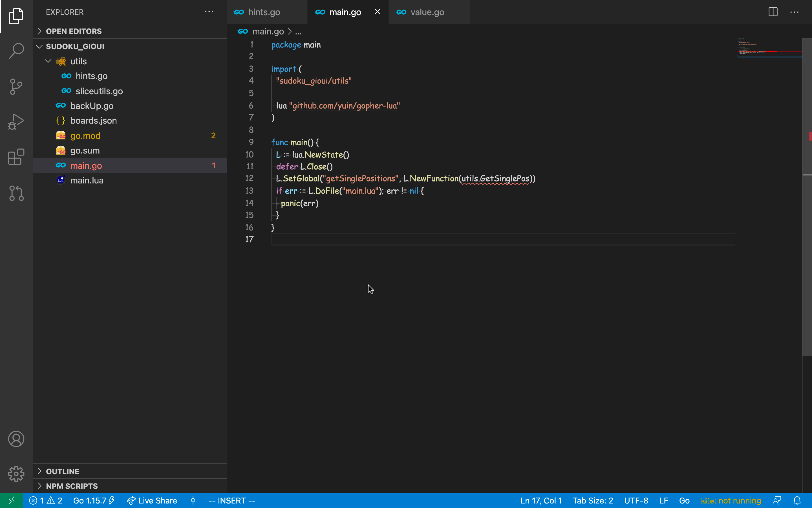The image size is (812, 508).
Task: Show errors and warnings in status bar
Action: pyautogui.click(x=46, y=501)
